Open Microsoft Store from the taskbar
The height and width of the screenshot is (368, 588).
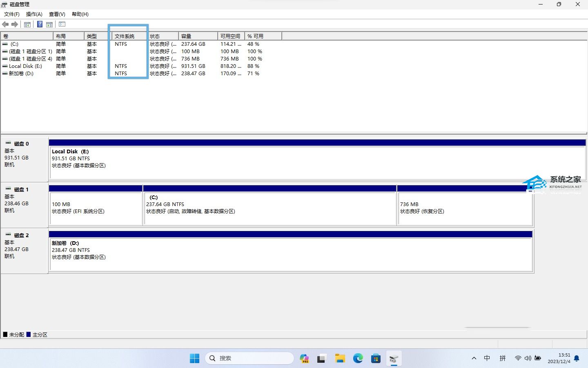click(x=376, y=358)
